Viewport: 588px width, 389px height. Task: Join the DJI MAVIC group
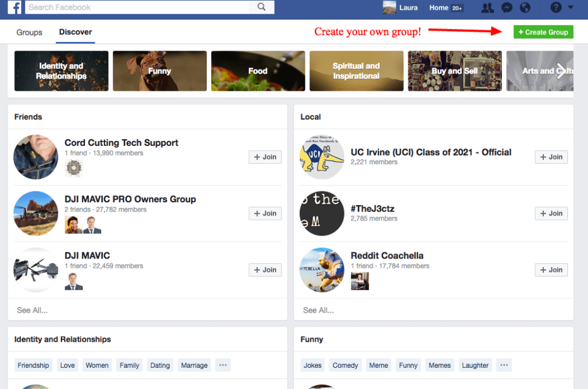pos(265,269)
